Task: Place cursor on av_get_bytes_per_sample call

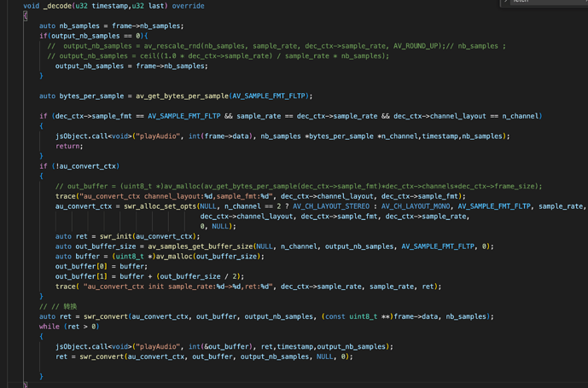Action: (182, 96)
